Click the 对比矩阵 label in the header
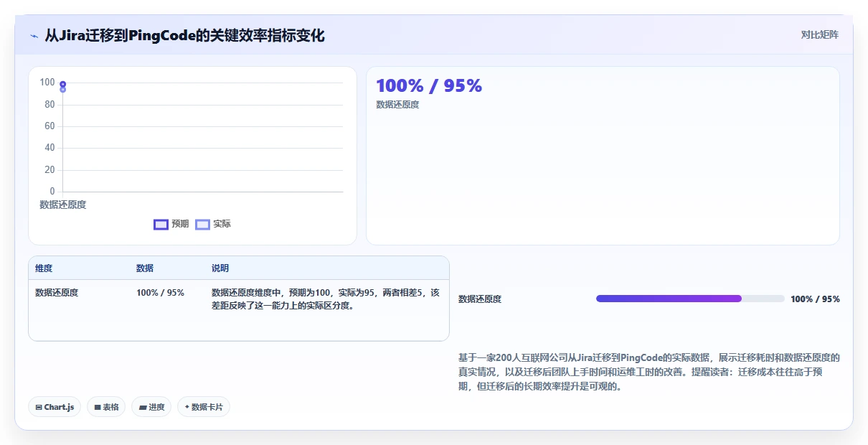The width and height of the screenshot is (868, 445). click(x=820, y=34)
